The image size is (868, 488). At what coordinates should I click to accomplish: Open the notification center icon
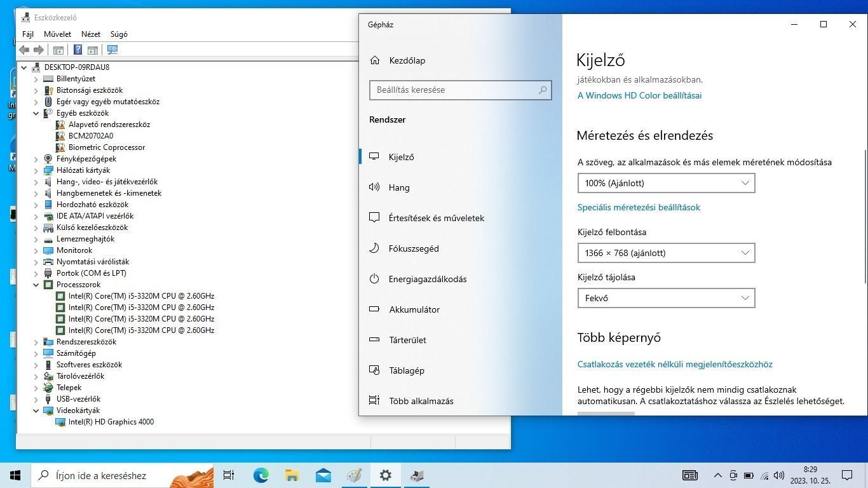coord(847,475)
